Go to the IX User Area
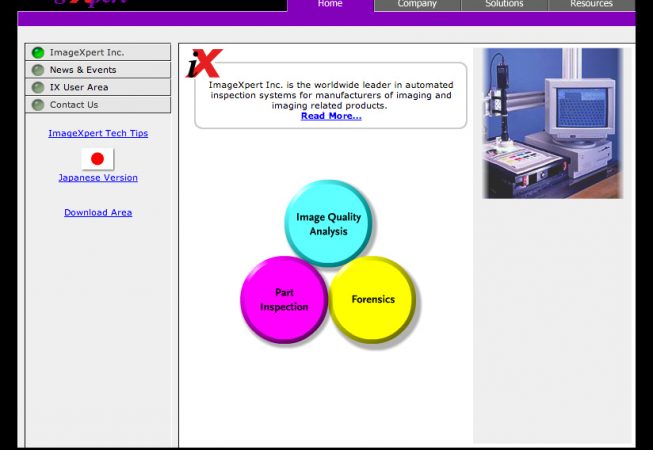 coord(97,87)
